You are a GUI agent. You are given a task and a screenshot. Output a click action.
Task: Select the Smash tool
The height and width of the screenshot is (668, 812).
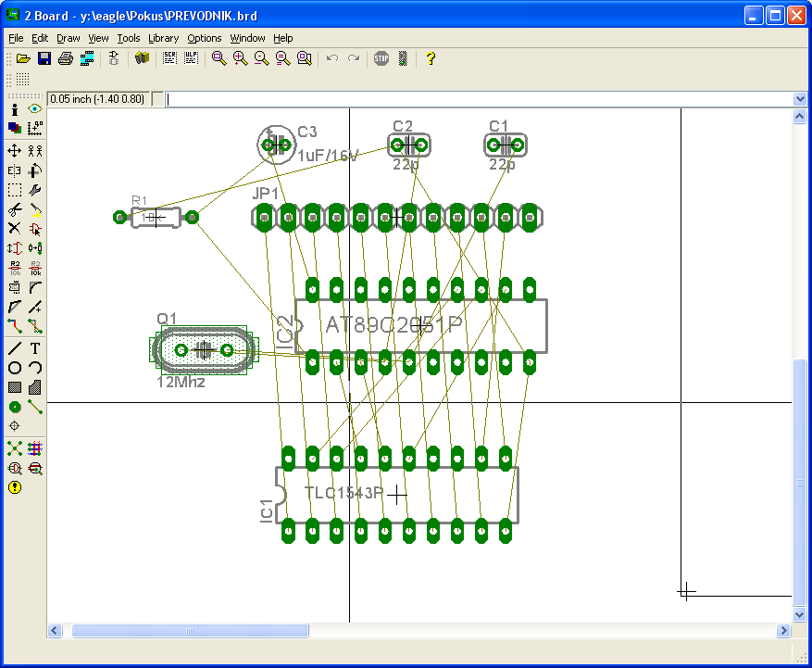tap(15, 287)
